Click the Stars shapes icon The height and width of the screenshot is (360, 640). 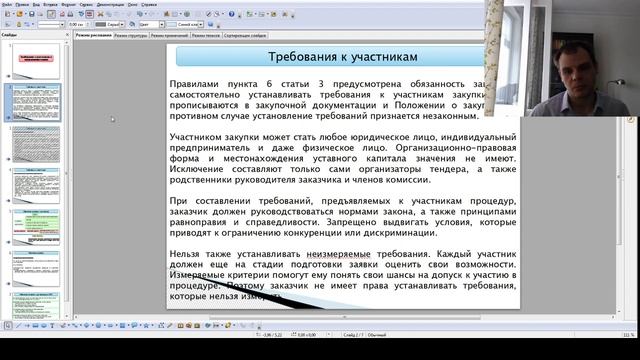click(x=146, y=325)
